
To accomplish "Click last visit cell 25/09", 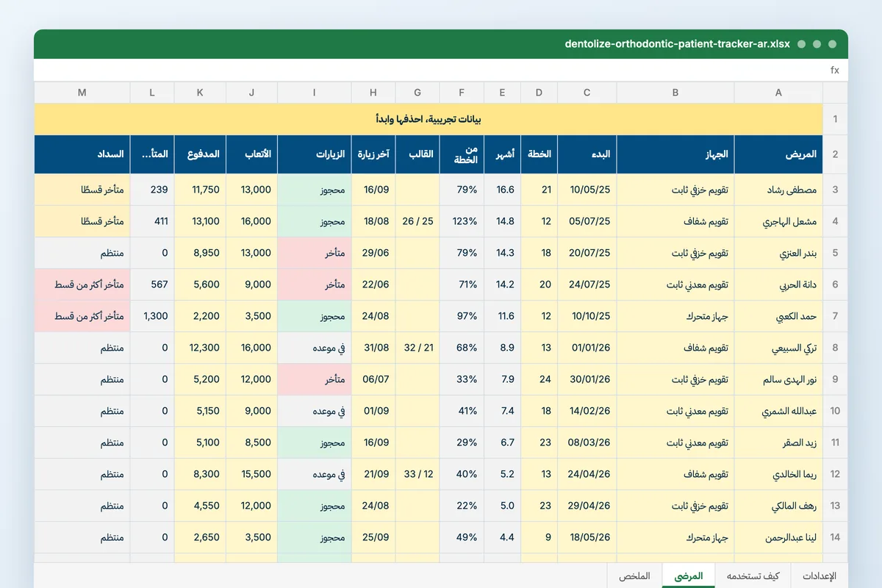I will (373, 537).
